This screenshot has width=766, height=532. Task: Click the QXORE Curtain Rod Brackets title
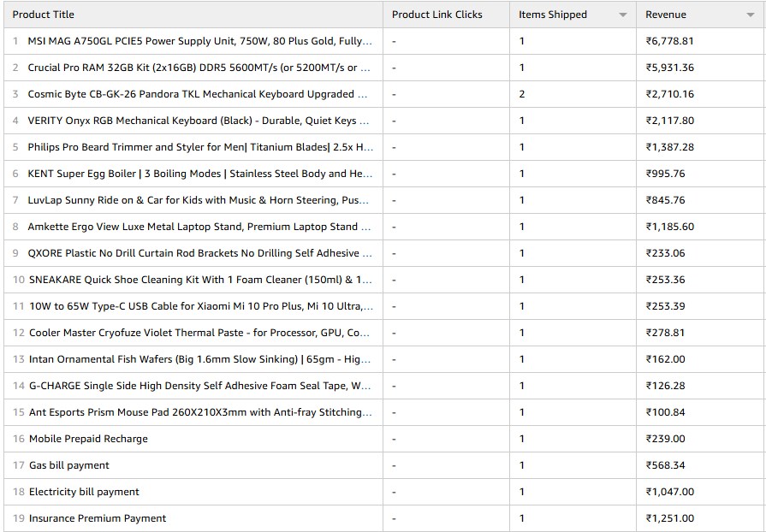[199, 253]
